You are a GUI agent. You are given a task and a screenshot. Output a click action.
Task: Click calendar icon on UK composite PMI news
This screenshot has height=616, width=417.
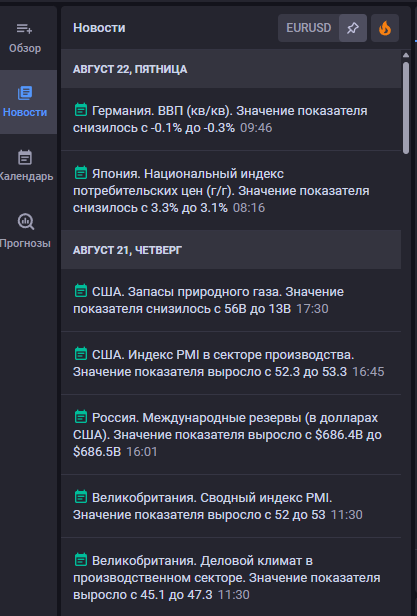coord(81,497)
